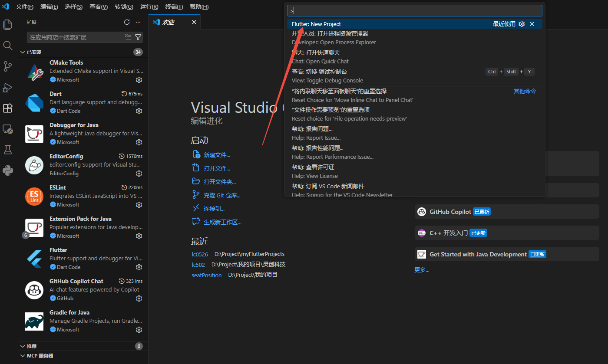
Task: Open the Selection menu
Action: coord(74,7)
